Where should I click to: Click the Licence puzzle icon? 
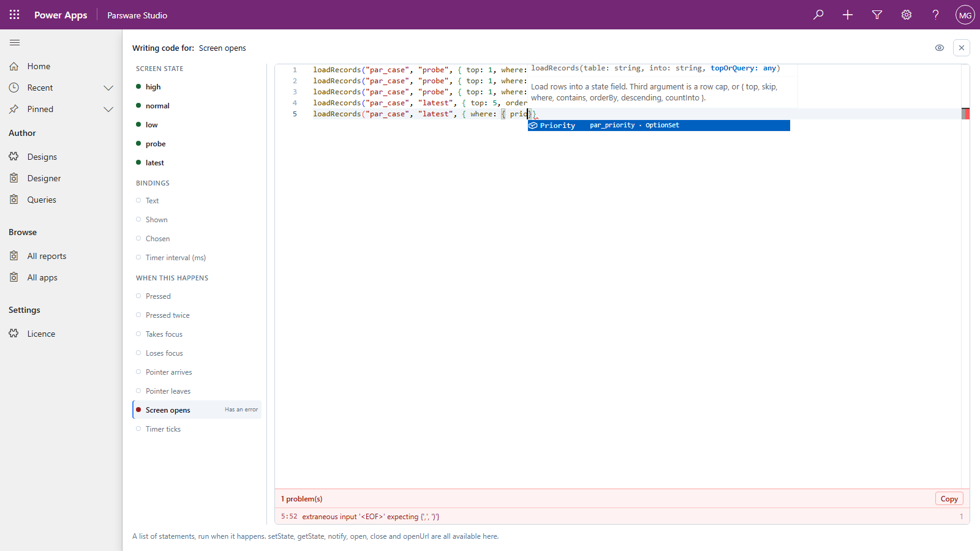click(14, 334)
